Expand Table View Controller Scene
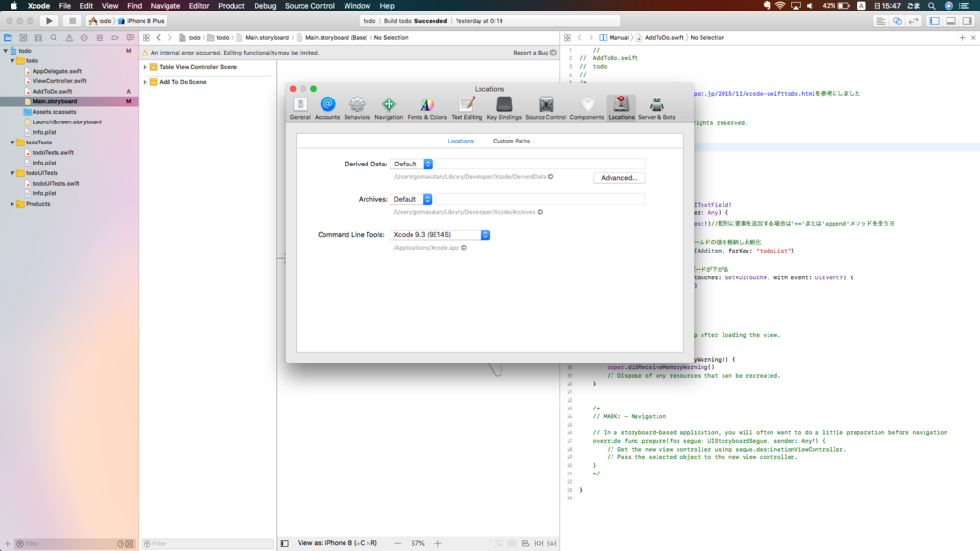Viewport: 980px width, 551px height. tap(145, 67)
